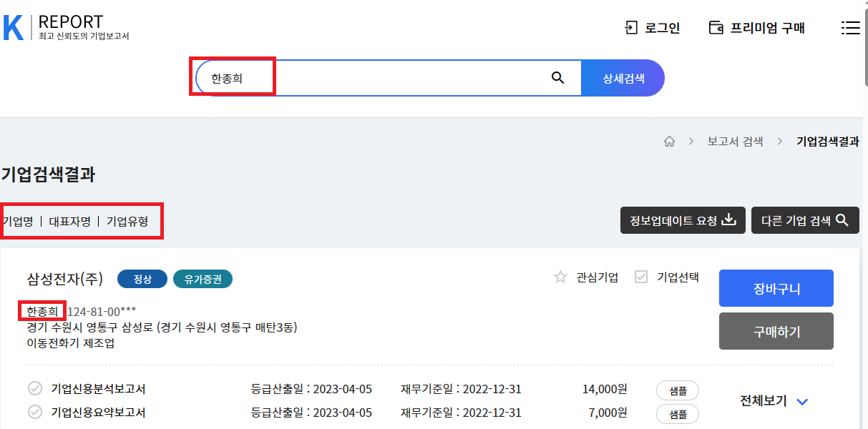This screenshot has width=868, height=429.
Task: Click the 장바구니 button
Action: [x=776, y=288]
